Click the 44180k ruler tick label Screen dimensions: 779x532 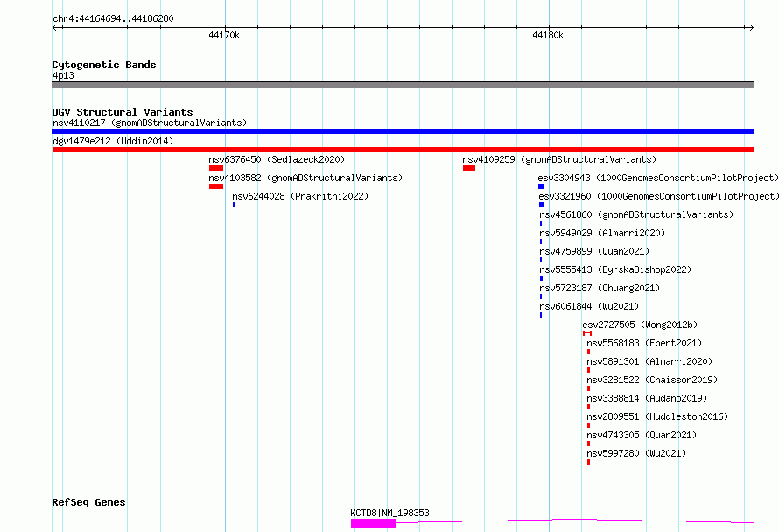pyautogui.click(x=548, y=35)
